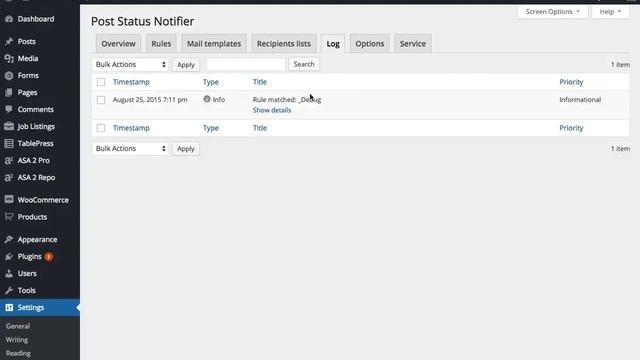Click into the log search field

(x=245, y=64)
